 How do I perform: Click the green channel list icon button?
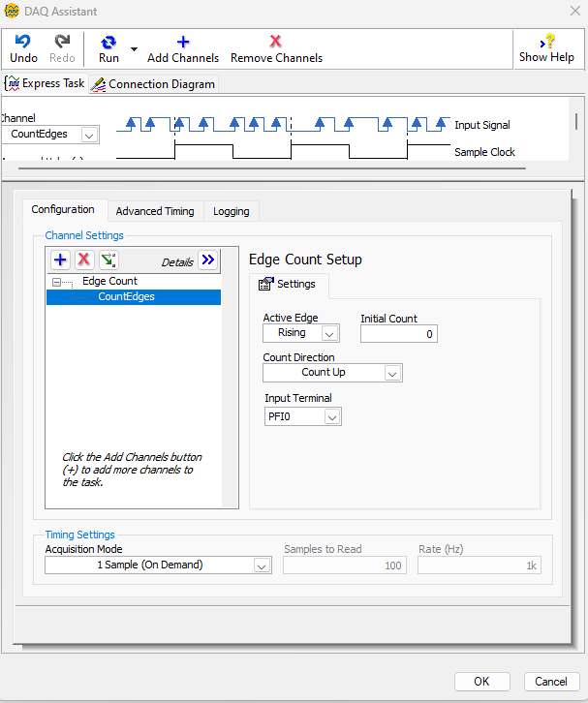click(x=108, y=260)
